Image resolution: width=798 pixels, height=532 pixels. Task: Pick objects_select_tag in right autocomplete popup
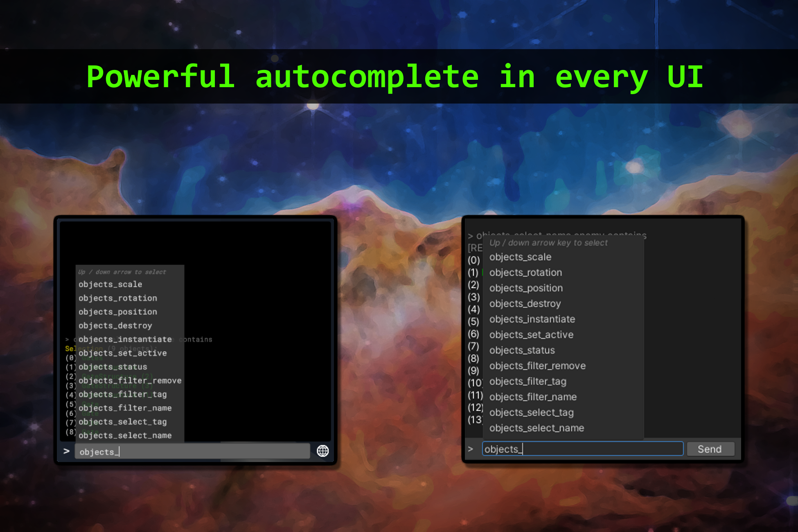click(x=531, y=413)
